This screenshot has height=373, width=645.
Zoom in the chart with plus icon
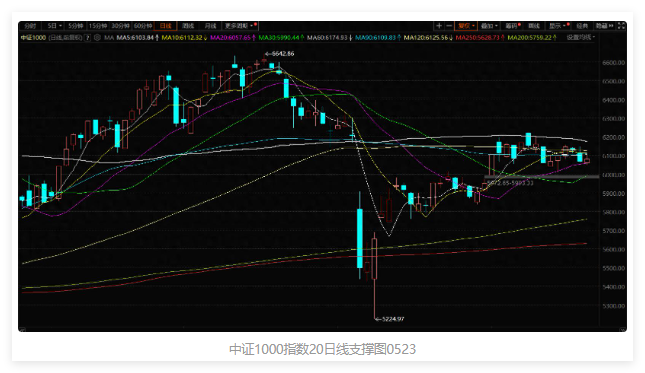click(439, 26)
